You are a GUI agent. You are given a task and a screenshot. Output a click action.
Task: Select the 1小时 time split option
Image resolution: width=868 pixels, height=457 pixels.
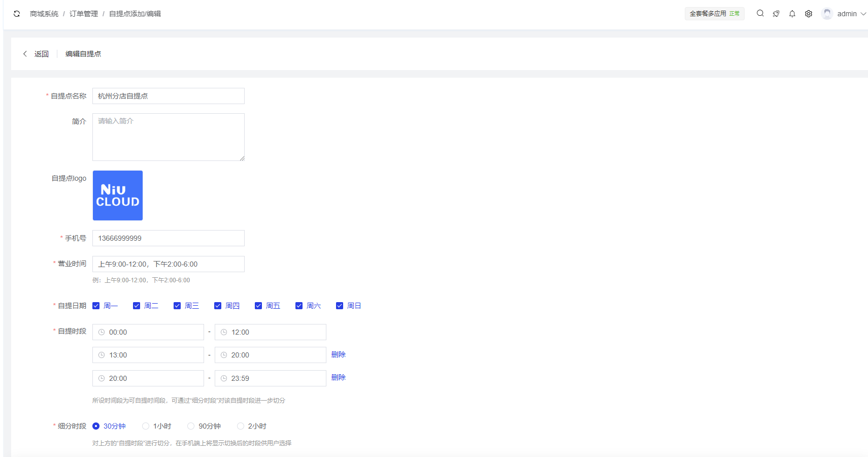coord(146,426)
